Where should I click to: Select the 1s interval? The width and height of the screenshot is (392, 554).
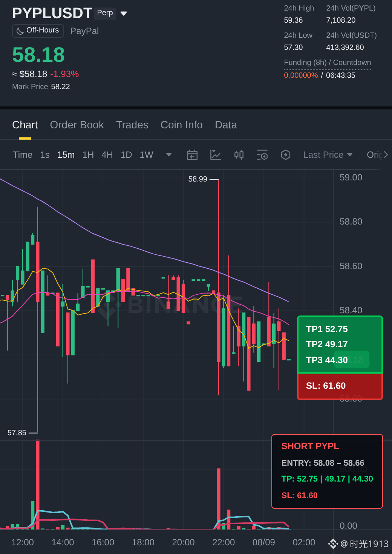[x=45, y=155]
